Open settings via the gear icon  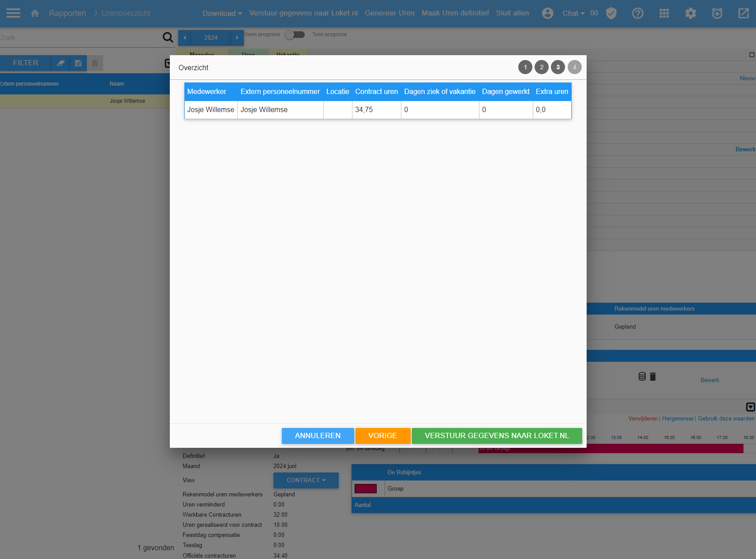pos(690,13)
